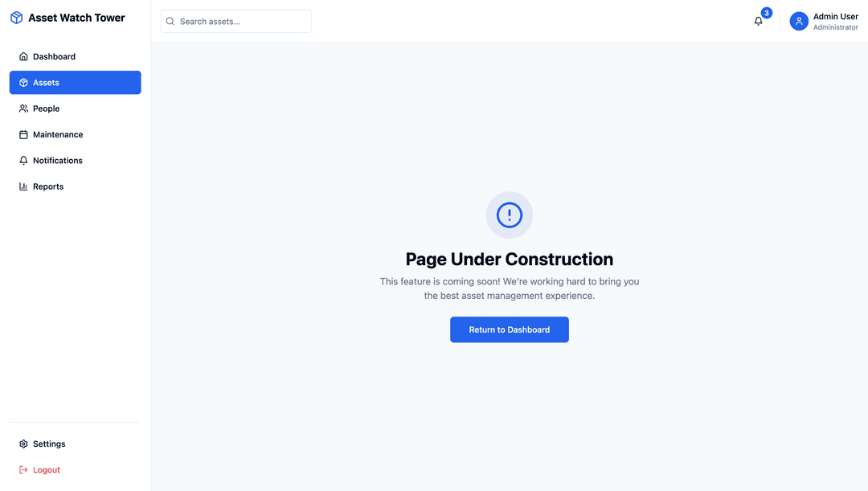The image size is (868, 491).
Task: Open the People section via its icon
Action: [23, 108]
